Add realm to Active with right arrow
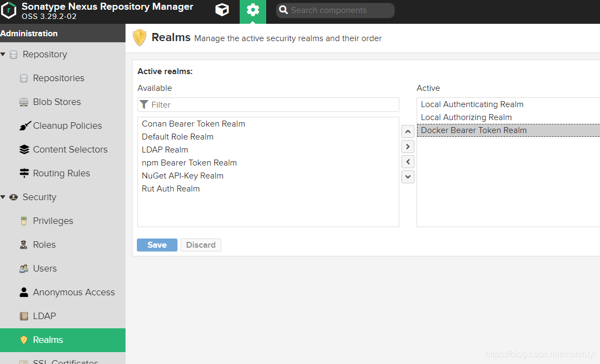600x364 pixels. 408,147
